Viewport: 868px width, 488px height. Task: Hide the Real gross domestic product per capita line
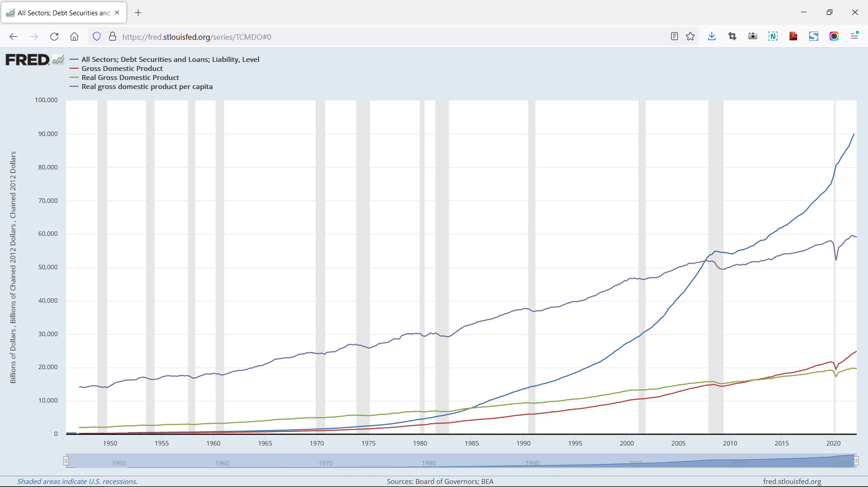point(147,86)
